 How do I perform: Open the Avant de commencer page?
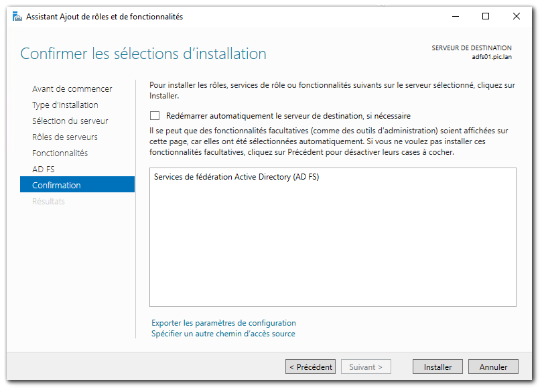(71, 88)
